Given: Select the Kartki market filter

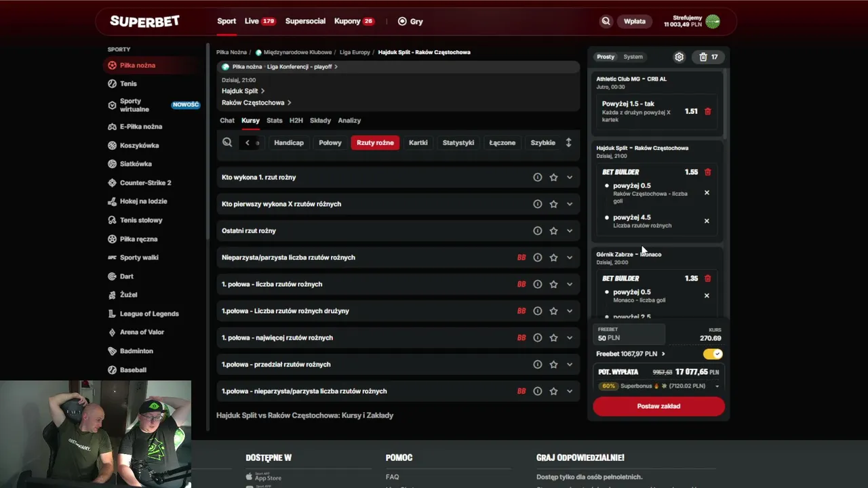Looking at the screenshot, I should pyautogui.click(x=418, y=142).
